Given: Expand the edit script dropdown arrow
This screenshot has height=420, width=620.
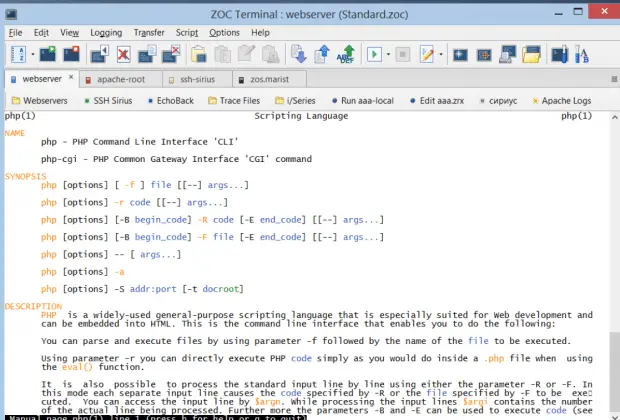Looking at the screenshot, I should click(441, 54).
